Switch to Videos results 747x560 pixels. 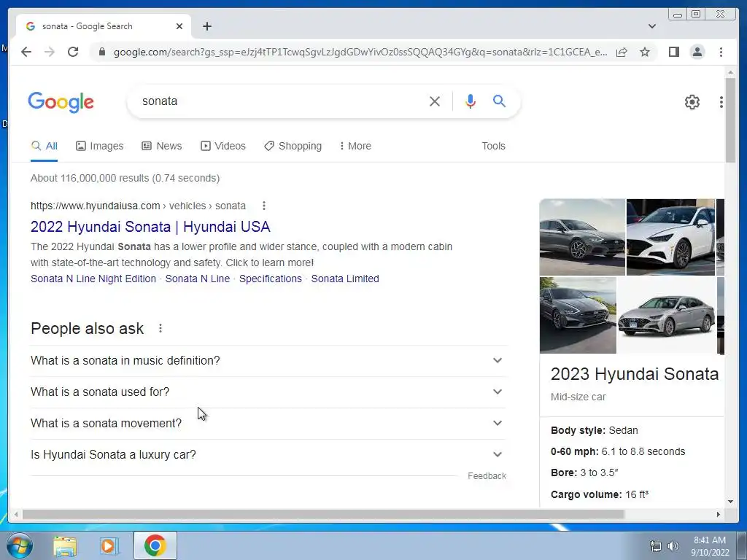click(x=223, y=146)
